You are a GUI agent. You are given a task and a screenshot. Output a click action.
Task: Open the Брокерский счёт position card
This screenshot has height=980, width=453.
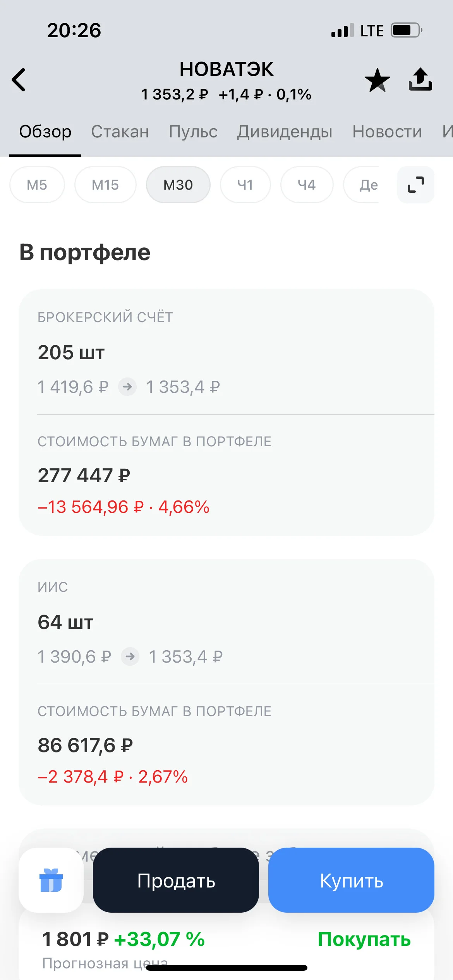click(226, 412)
